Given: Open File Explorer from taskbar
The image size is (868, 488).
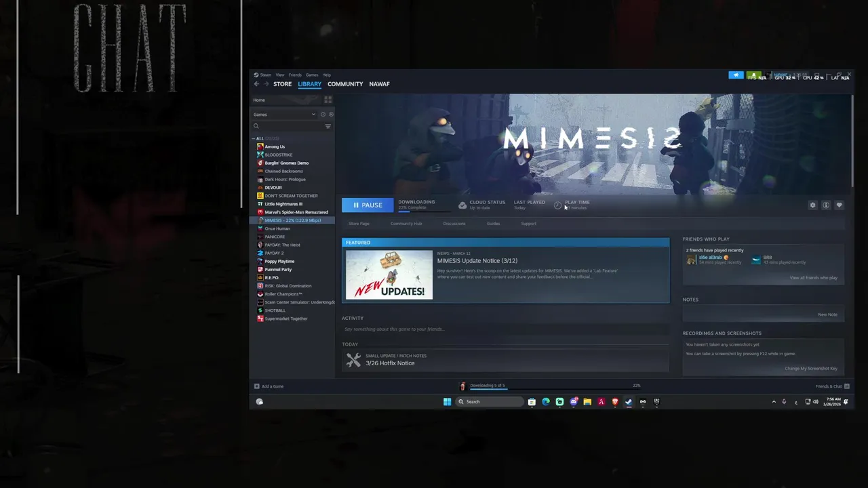Looking at the screenshot, I should 587,402.
